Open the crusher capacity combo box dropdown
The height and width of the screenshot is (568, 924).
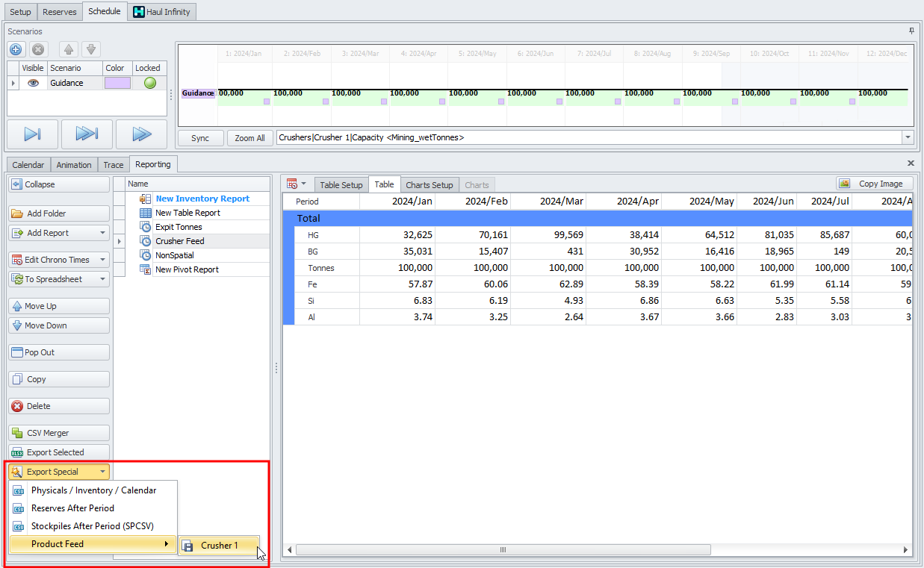click(x=908, y=138)
